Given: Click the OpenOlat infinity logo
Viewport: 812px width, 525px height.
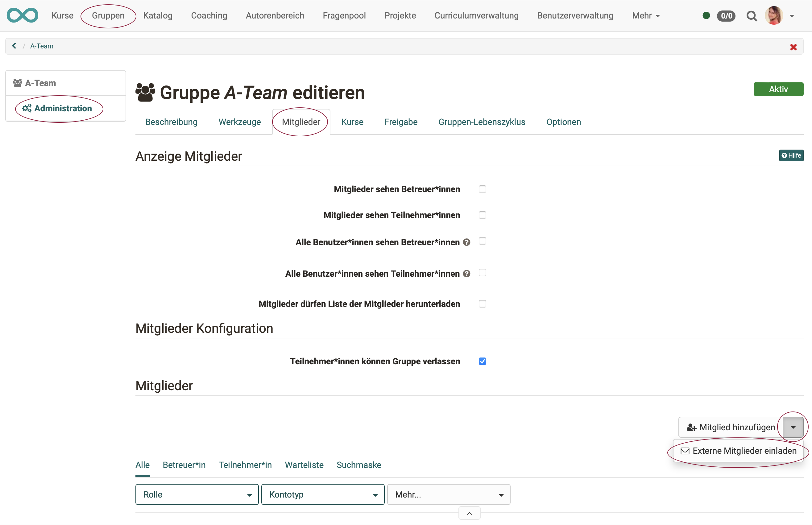Looking at the screenshot, I should tap(23, 15).
